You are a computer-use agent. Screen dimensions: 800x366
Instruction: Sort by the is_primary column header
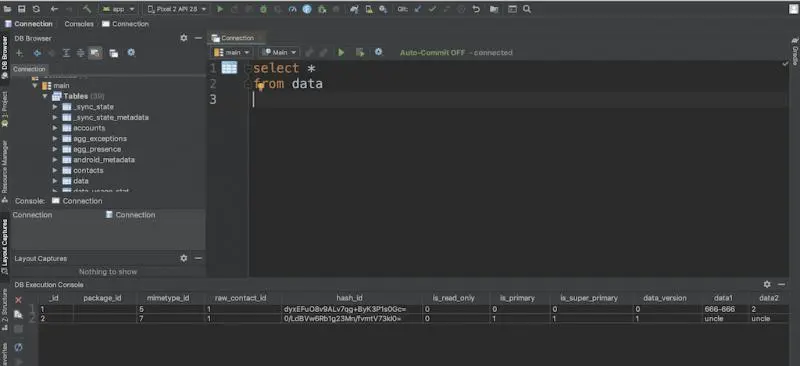(x=517, y=298)
